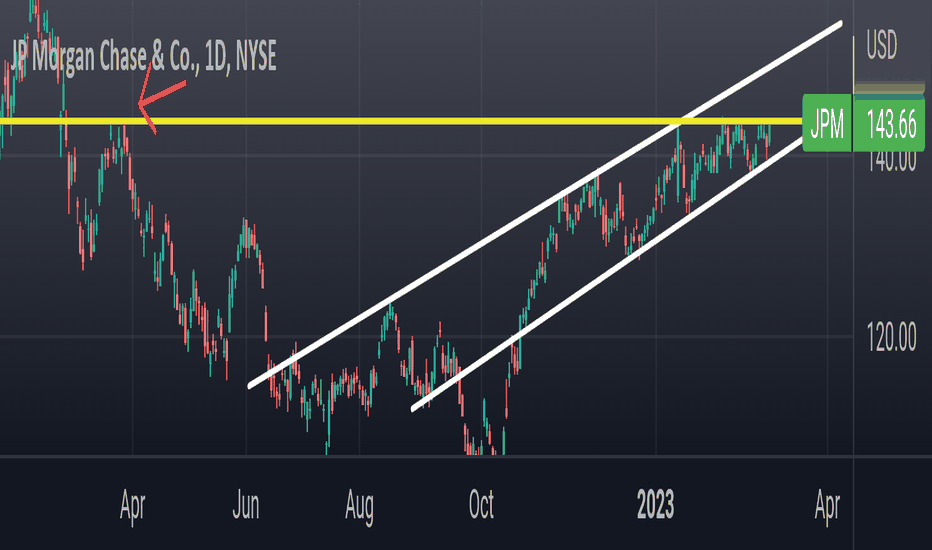Click the bold 2023 time axis label
Screen dimensions: 932x550
pyautogui.click(x=655, y=505)
